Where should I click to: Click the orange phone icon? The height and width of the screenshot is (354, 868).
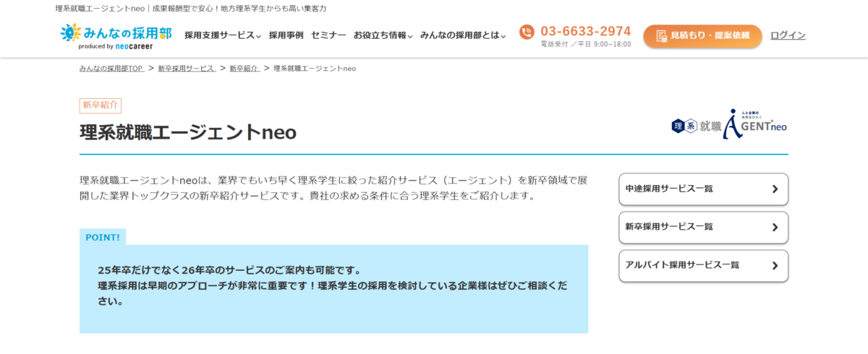coord(527,33)
